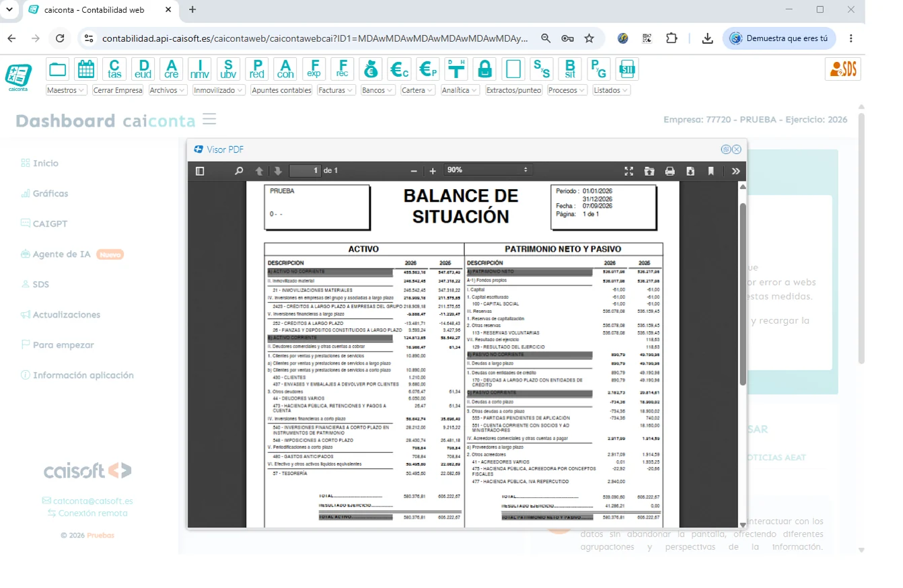
Task: Click the 'I nmv' toolbar icon
Action: click(x=200, y=69)
